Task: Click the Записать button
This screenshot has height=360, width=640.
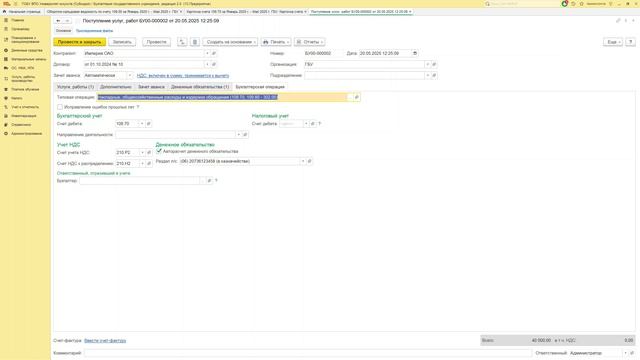Action: pos(122,42)
